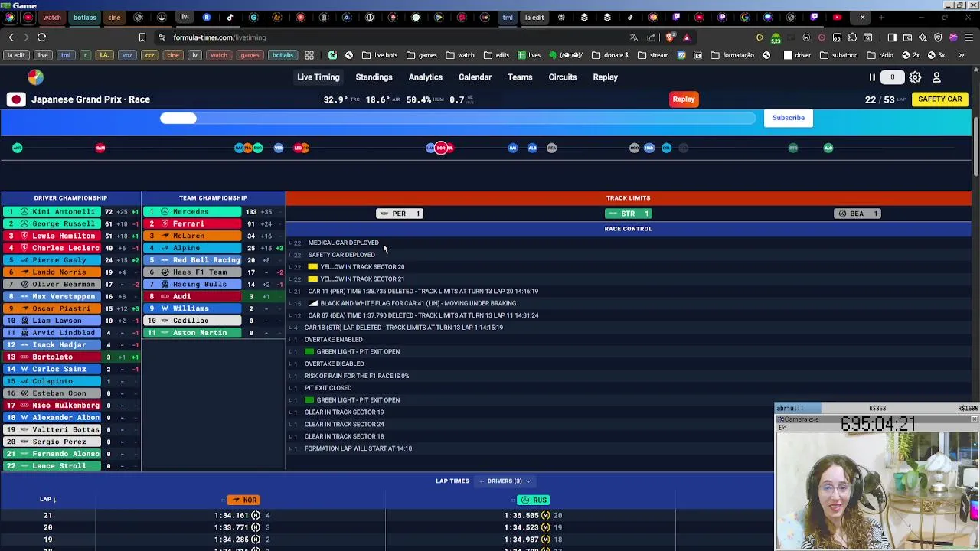The height and width of the screenshot is (551, 980).
Task: Select the RUS driver column header
Action: coord(534,500)
